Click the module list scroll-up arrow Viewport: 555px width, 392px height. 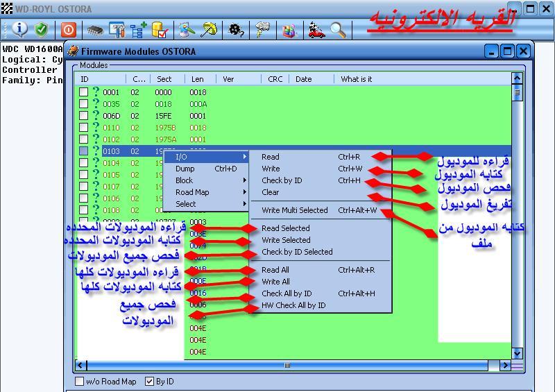point(517,78)
